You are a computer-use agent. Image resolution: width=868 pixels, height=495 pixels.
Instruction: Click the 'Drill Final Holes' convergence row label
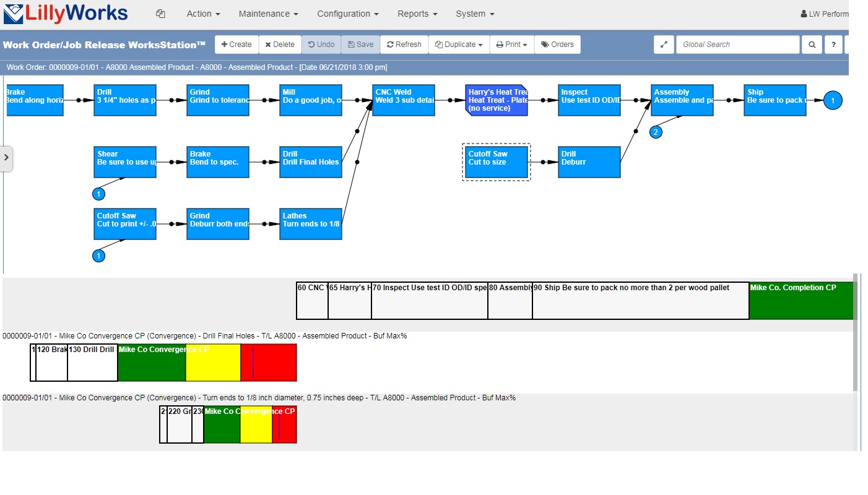click(x=204, y=336)
